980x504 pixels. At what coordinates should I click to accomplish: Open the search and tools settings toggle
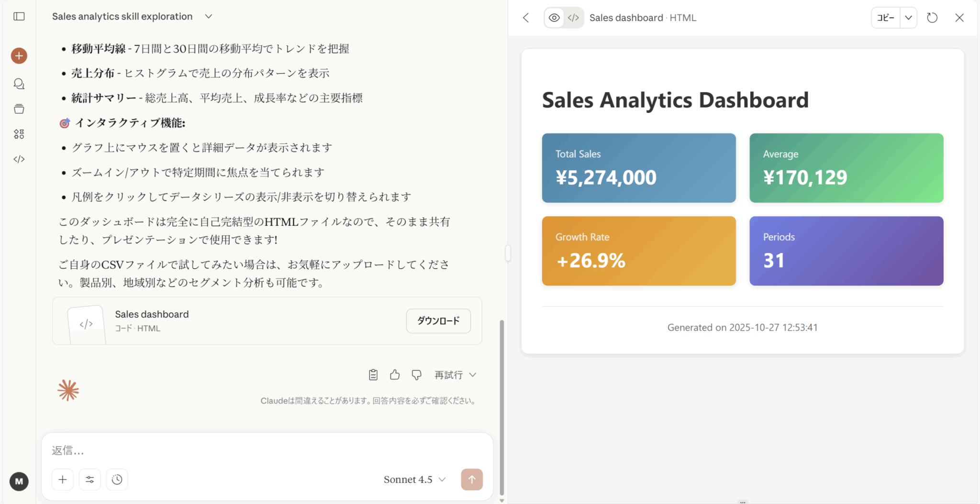point(89,480)
